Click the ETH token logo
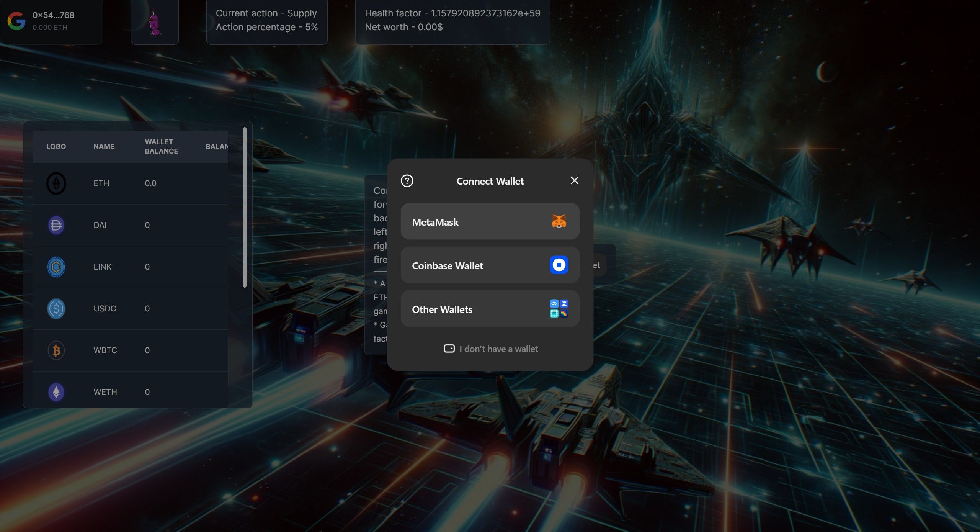980x532 pixels. (56, 183)
